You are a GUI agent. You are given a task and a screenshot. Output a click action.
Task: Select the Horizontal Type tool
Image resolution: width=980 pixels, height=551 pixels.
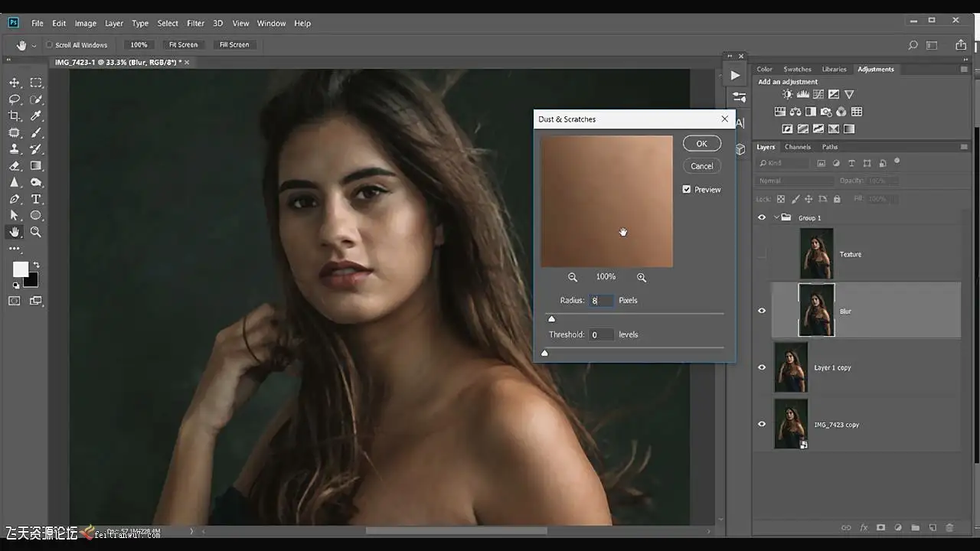[x=36, y=199]
